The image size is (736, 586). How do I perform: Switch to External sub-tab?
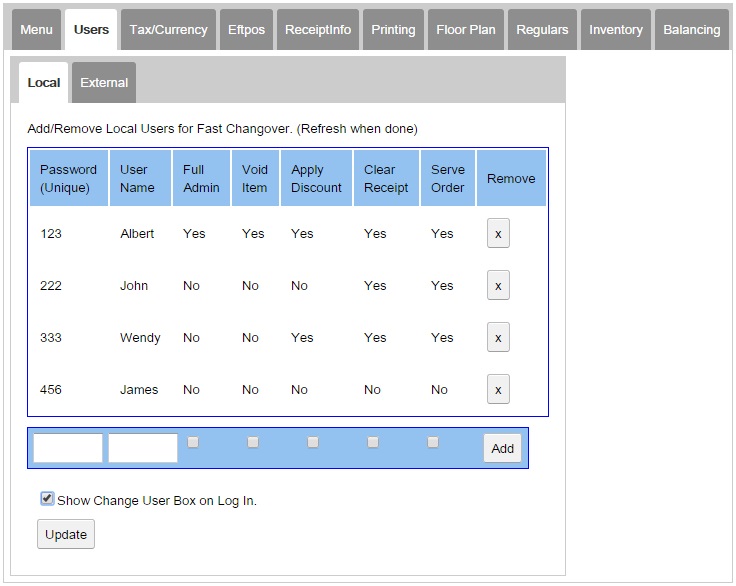tap(104, 83)
